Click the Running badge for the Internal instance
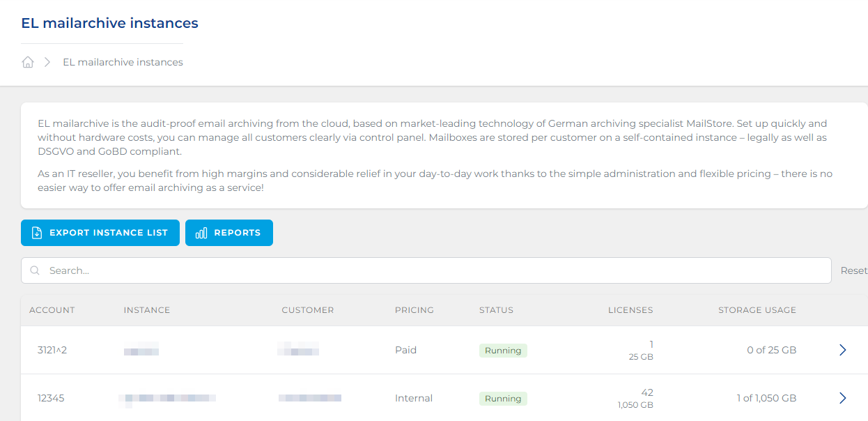868x421 pixels. coord(503,399)
